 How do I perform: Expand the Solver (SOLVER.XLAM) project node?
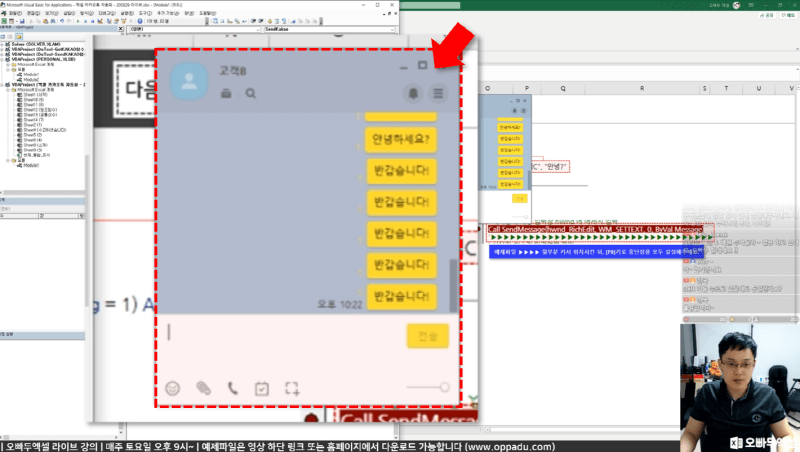point(3,44)
